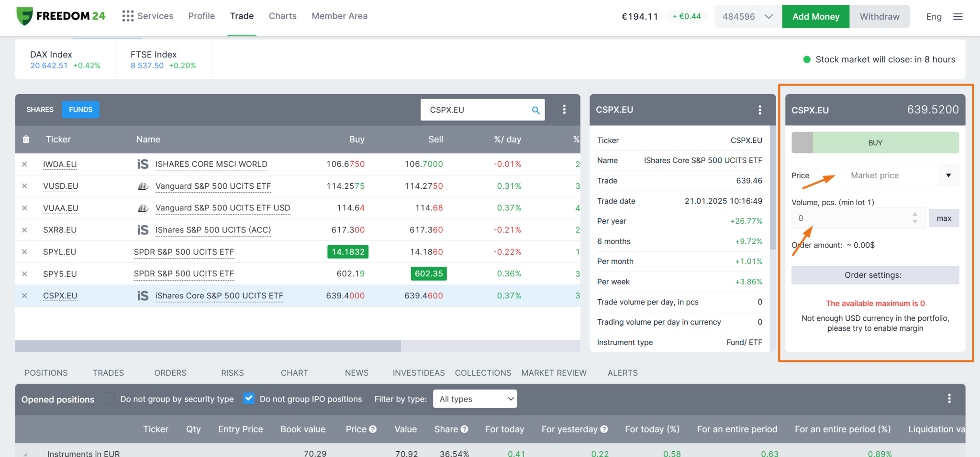Click the volume input field
Image resolution: width=980 pixels, height=457 pixels.
coord(852,218)
